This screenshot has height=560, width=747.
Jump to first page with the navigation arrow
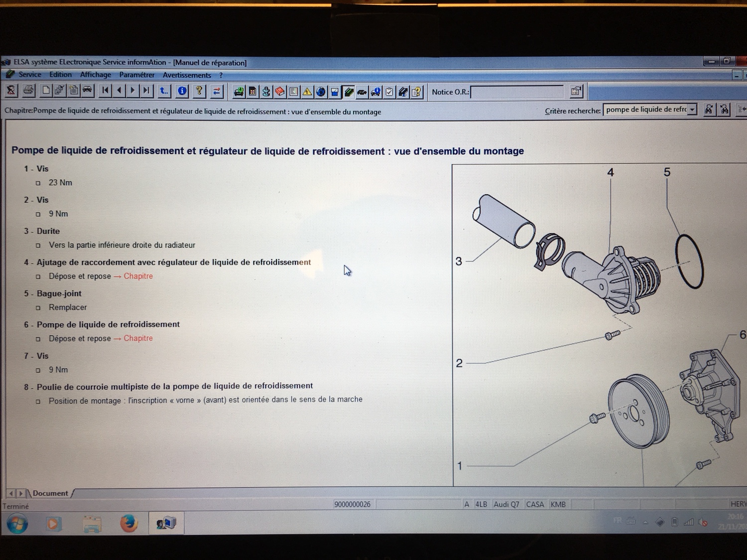(x=105, y=90)
